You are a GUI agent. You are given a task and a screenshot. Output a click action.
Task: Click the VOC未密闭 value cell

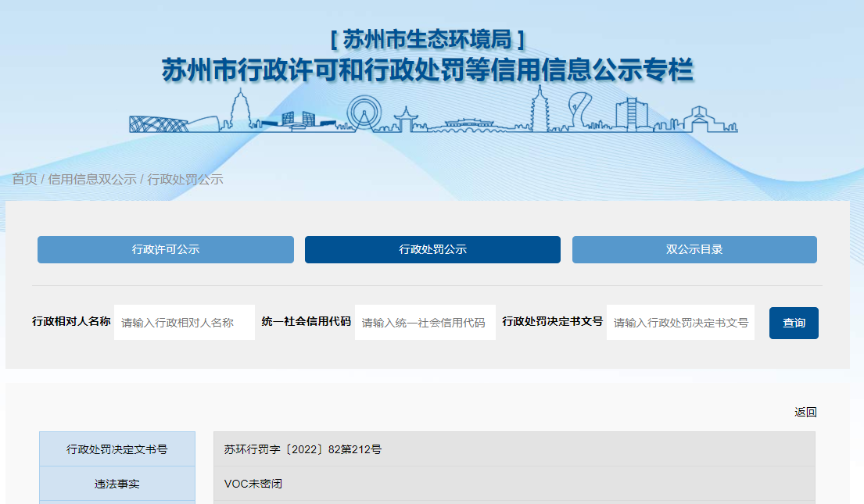pos(514,484)
